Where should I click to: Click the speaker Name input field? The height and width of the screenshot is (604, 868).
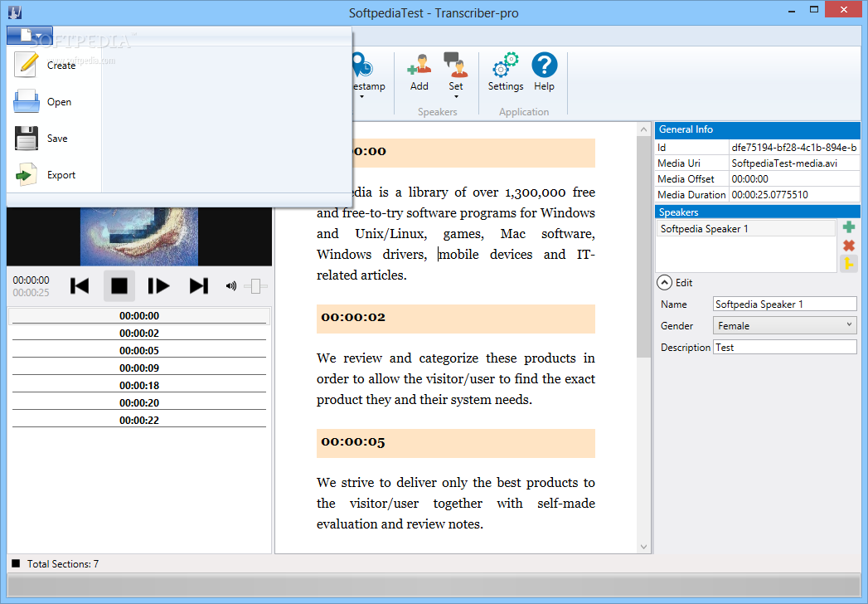click(x=784, y=304)
